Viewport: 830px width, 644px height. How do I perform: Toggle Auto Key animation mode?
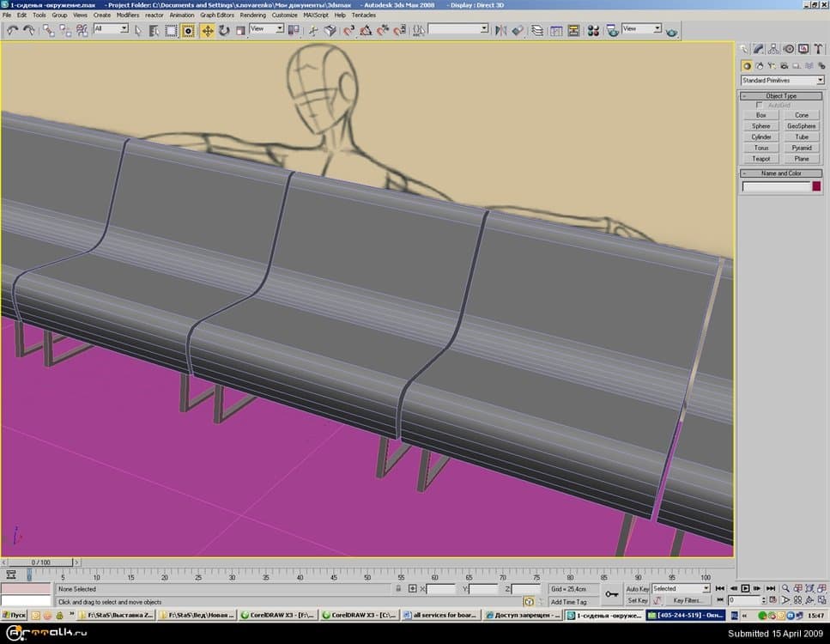pos(637,589)
